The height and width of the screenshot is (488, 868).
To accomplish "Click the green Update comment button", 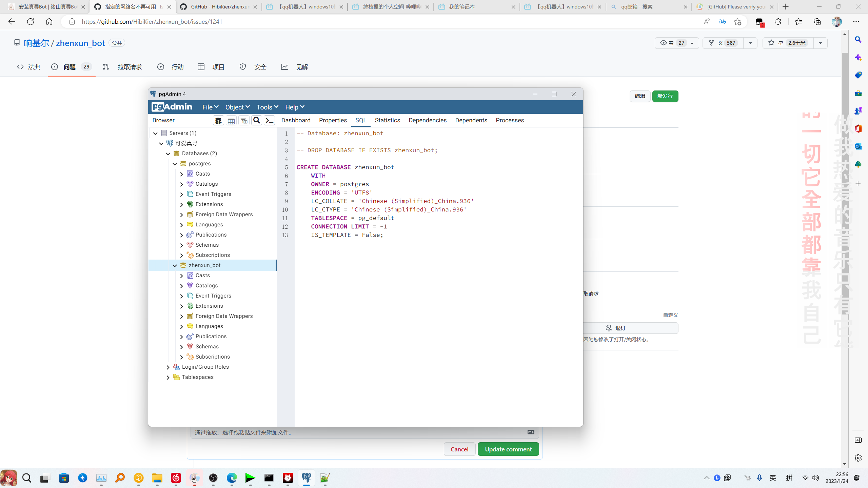I will click(x=508, y=449).
